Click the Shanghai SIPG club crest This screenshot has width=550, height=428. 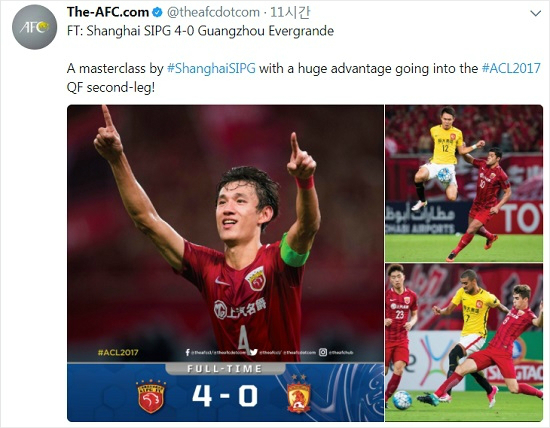151,396
